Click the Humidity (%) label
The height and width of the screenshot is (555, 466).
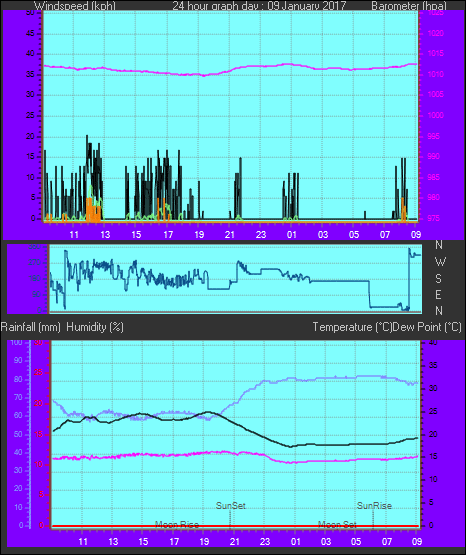[95, 327]
